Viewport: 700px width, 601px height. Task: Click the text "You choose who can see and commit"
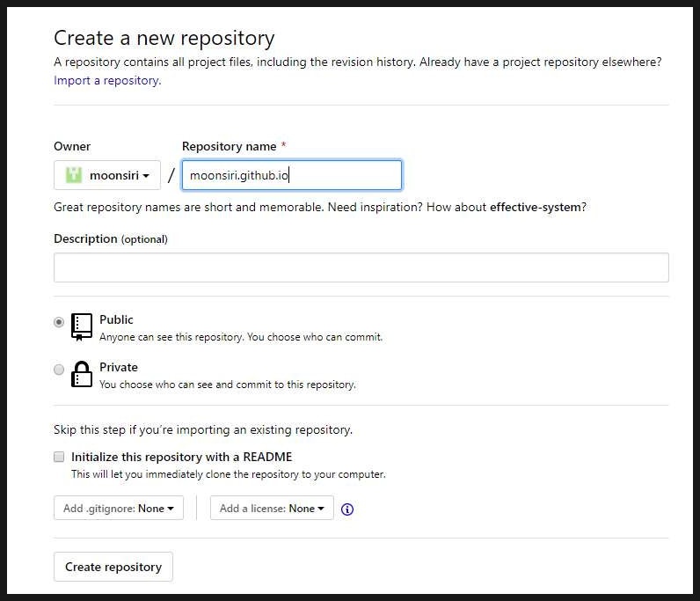click(x=228, y=385)
